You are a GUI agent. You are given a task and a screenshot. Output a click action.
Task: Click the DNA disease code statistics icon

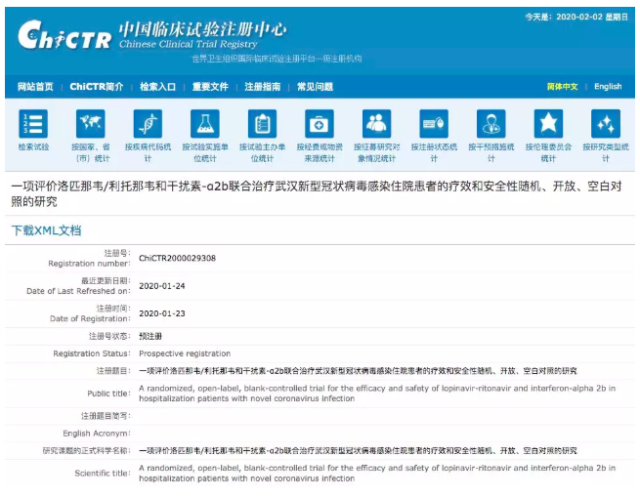pyautogui.click(x=148, y=124)
